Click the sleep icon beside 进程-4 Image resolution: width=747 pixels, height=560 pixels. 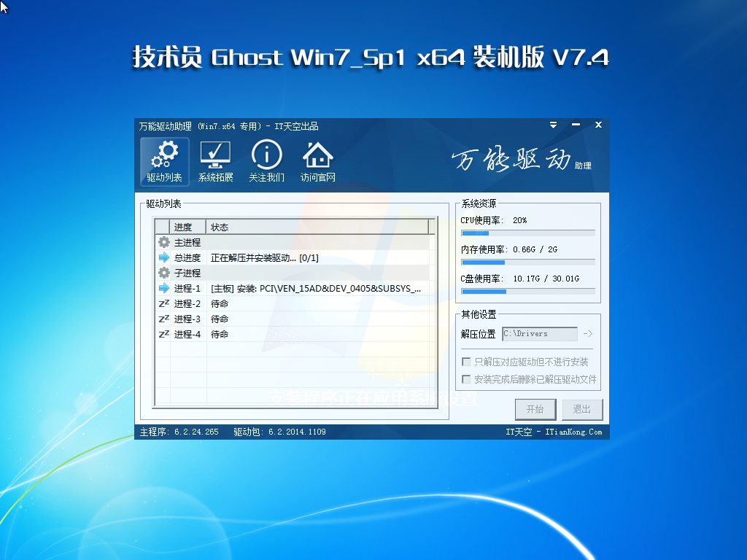pos(164,334)
